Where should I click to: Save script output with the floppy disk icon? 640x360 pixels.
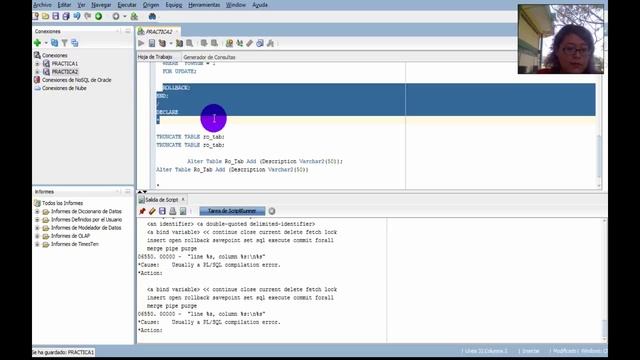coord(162,211)
